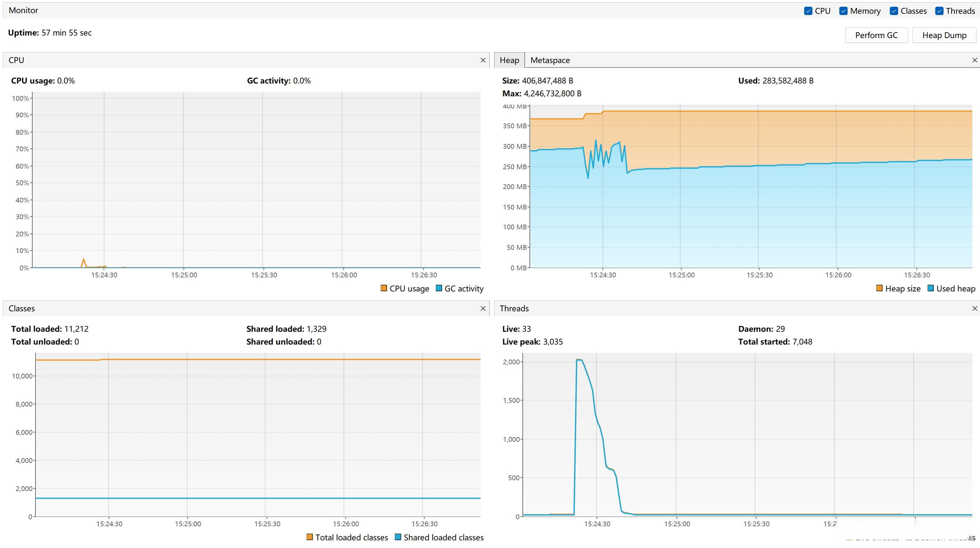Click the Live 33 threads value
This screenshot has width=980, height=548.
coord(527,329)
